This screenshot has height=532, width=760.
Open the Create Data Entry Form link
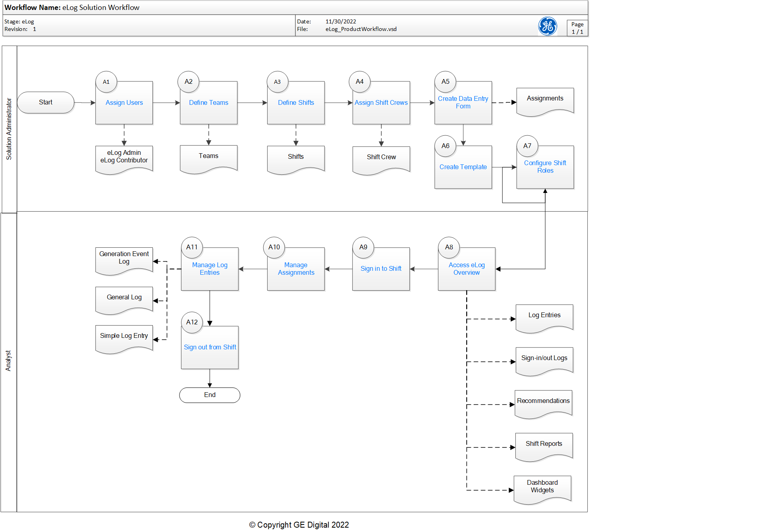tap(463, 102)
